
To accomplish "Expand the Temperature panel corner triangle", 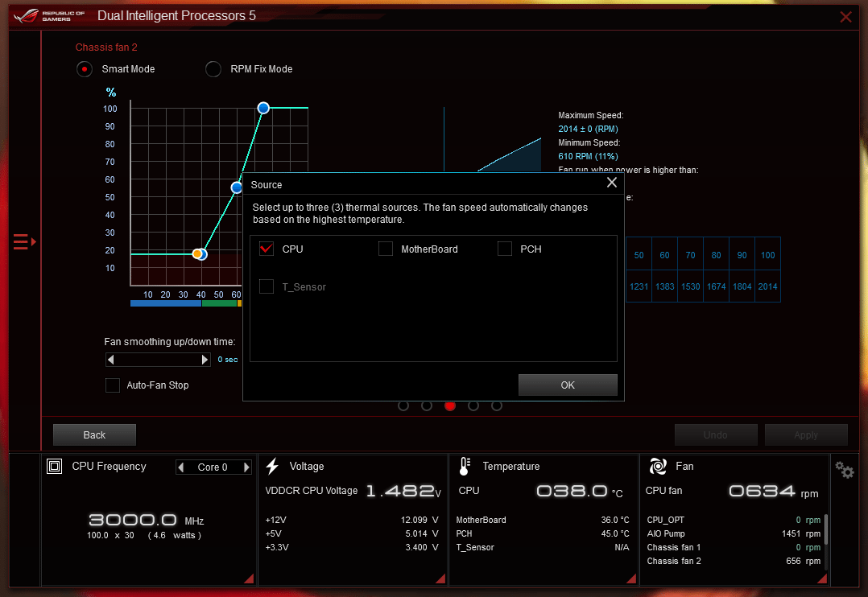I will point(631,578).
